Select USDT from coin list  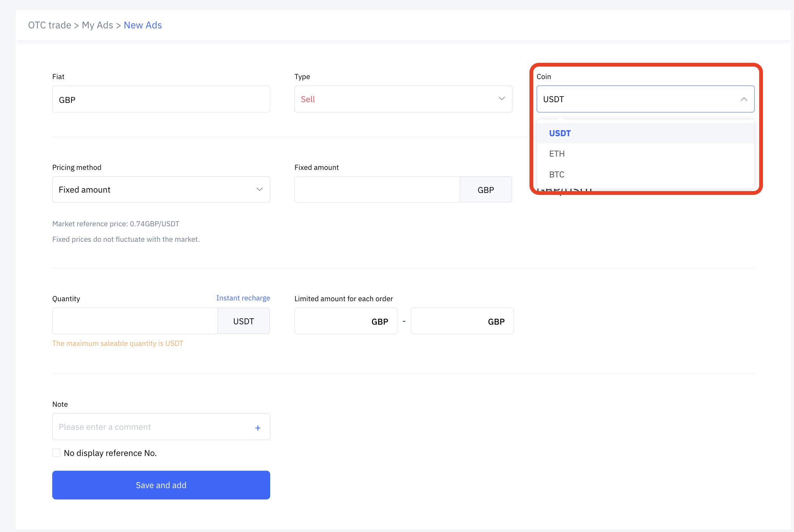(560, 133)
